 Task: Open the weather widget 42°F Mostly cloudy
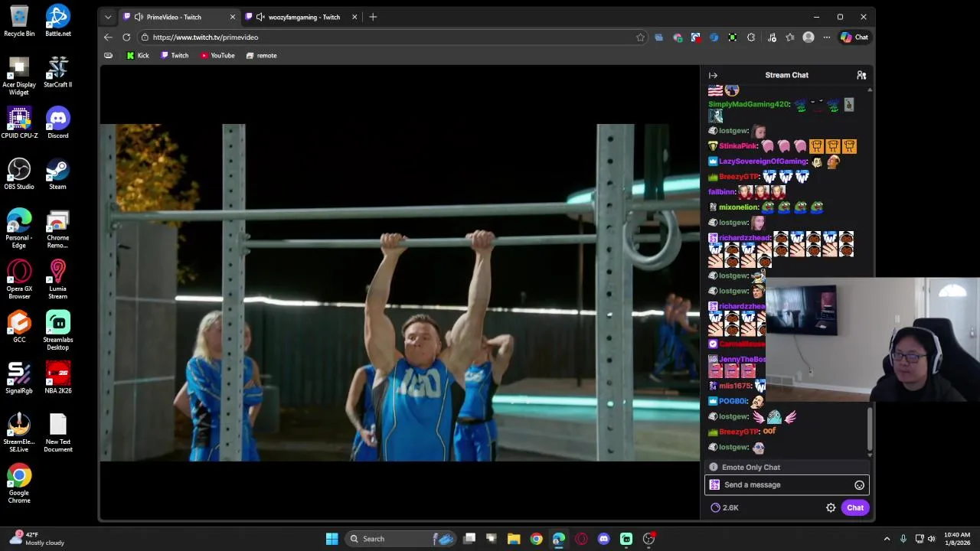37,539
